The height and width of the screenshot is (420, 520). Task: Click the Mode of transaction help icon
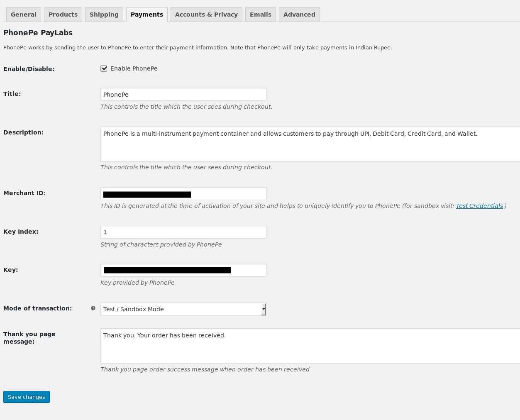93,308
